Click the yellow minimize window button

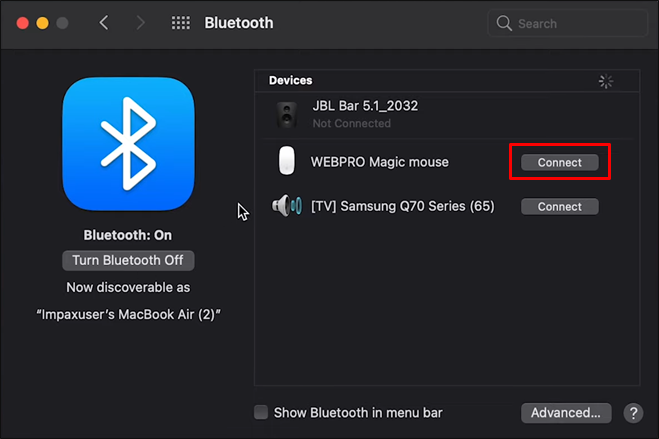pyautogui.click(x=42, y=23)
